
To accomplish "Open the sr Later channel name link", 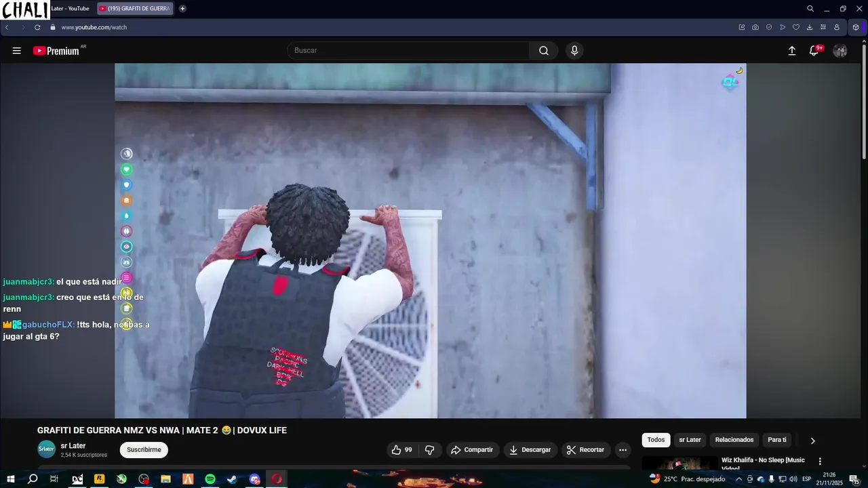I will pos(73,446).
